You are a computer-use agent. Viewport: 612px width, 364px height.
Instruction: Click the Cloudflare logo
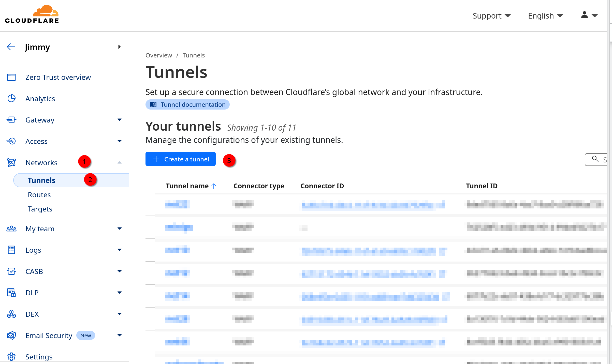pyautogui.click(x=32, y=14)
